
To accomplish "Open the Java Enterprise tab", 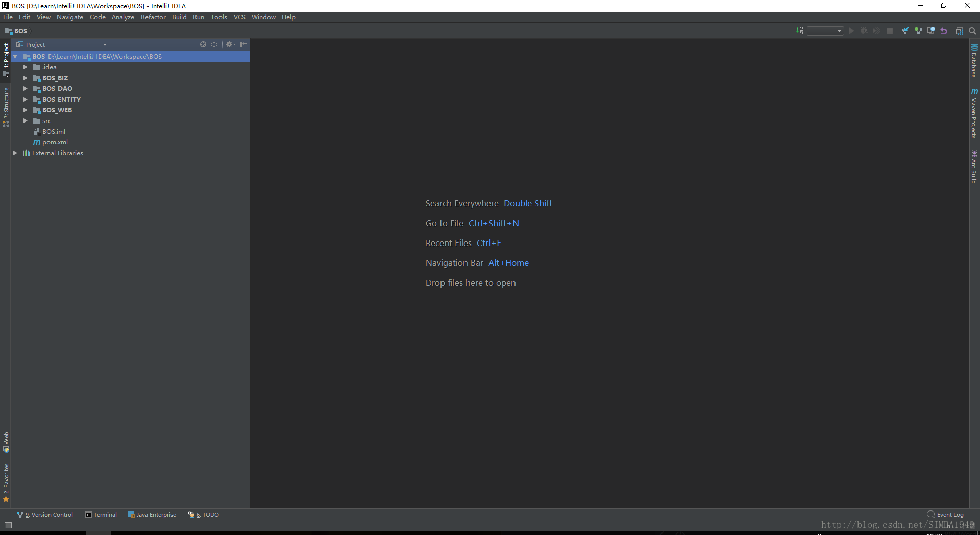I will click(152, 515).
